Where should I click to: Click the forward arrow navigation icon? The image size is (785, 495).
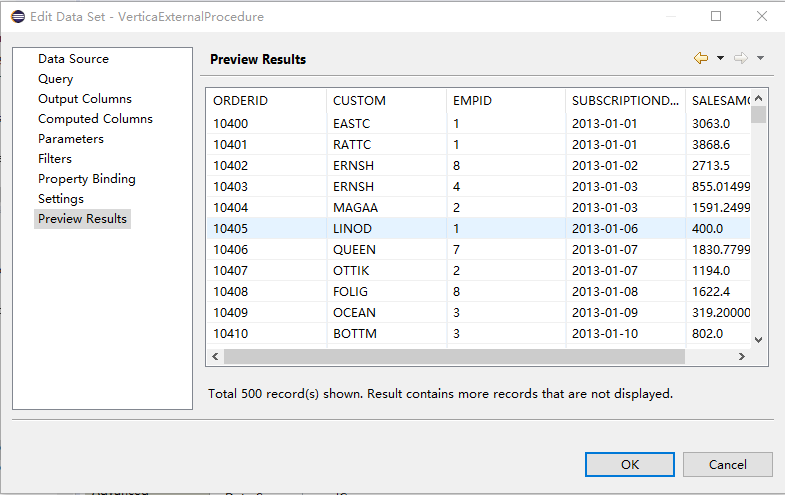(x=741, y=59)
